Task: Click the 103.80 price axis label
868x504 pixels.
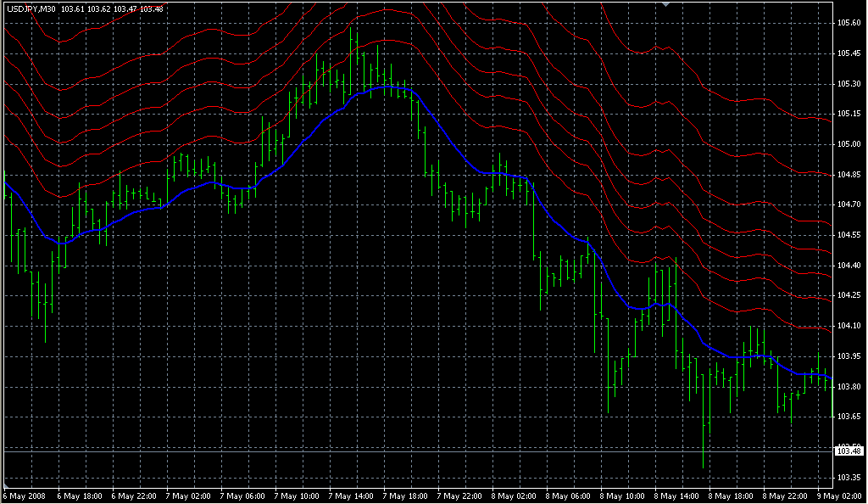Action: pyautogui.click(x=849, y=387)
